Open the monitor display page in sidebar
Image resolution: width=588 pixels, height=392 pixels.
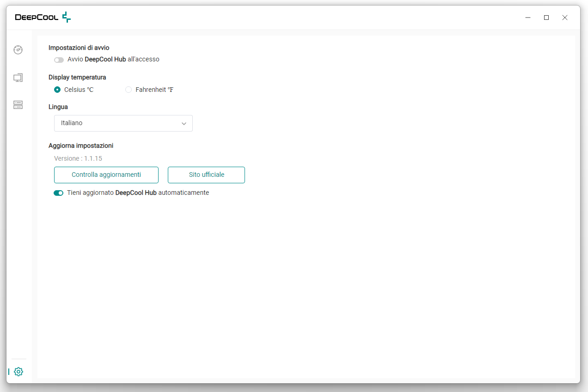coord(18,78)
